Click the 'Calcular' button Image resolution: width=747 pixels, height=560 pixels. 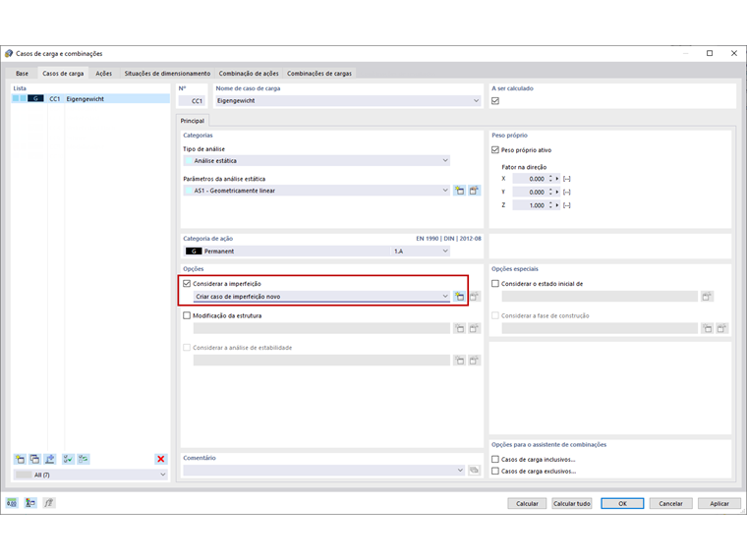point(527,503)
